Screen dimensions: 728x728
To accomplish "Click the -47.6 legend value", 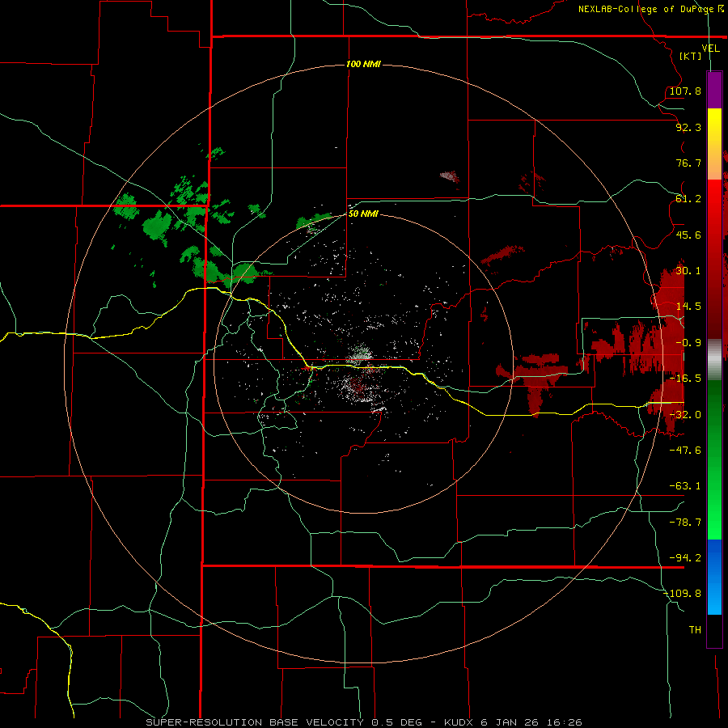I will 685,451.
